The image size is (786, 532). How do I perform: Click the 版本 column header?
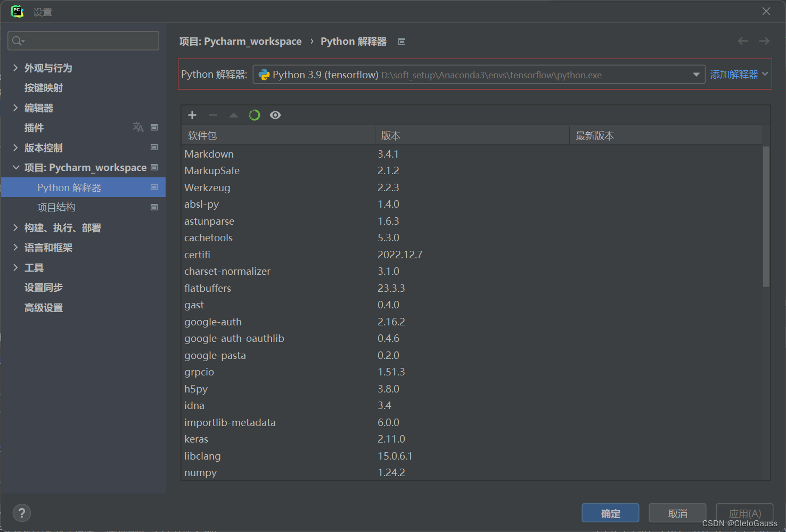[472, 135]
